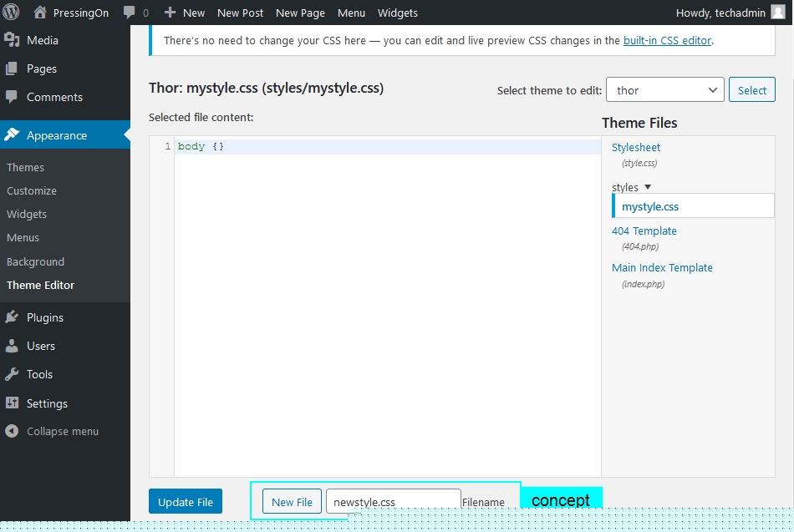Click the Update File button
Image resolution: width=794 pixels, height=532 pixels.
coord(186,501)
